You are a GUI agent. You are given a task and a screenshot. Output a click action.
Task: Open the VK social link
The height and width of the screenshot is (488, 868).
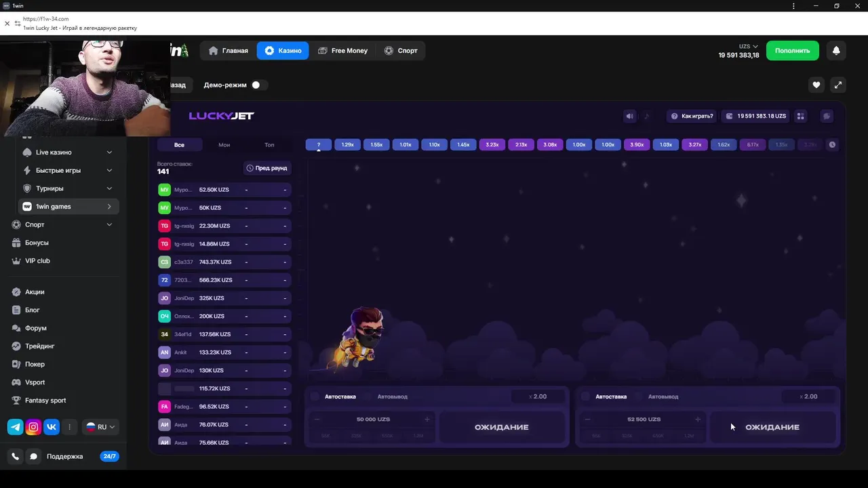coord(52,427)
